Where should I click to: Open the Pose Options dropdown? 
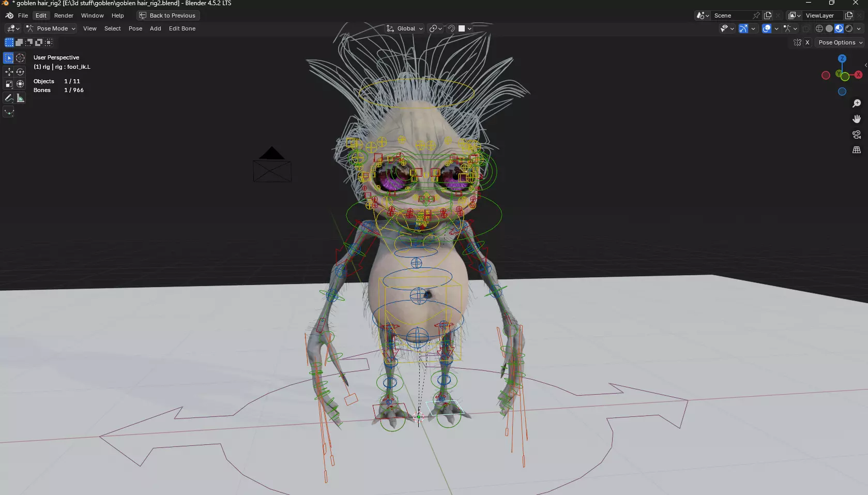(x=840, y=42)
